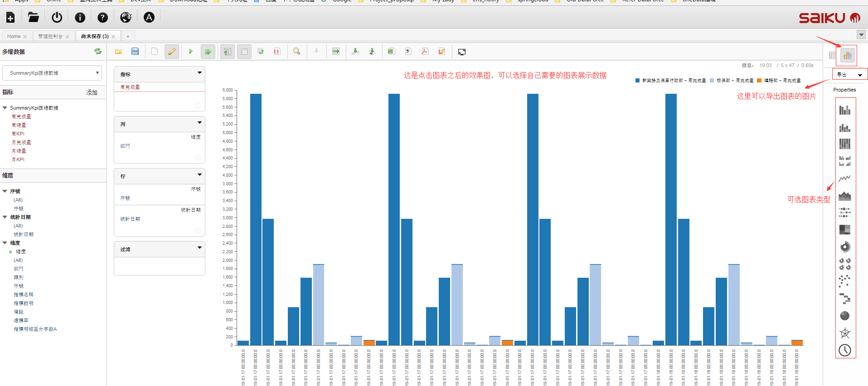
Task: Open the info about icon
Action: click(80, 18)
